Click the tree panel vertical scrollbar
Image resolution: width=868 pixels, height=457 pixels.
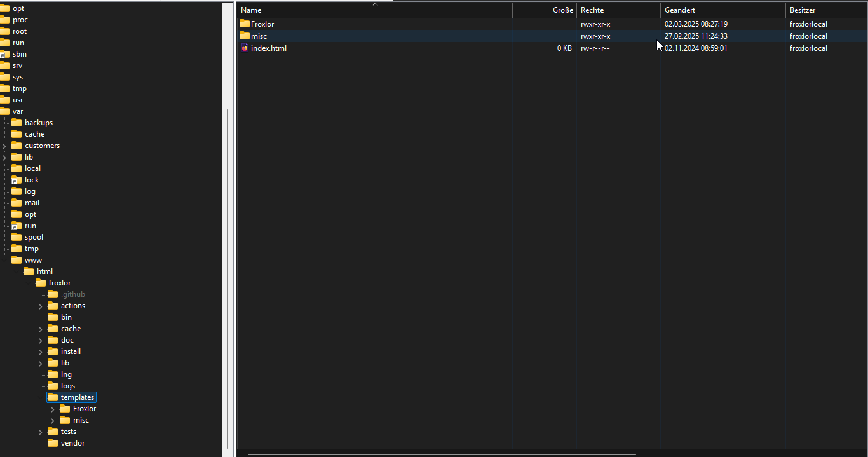[227, 278]
